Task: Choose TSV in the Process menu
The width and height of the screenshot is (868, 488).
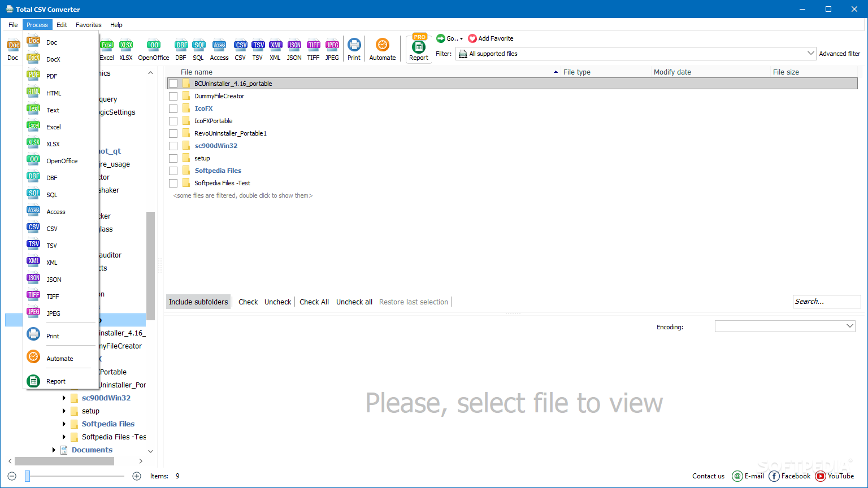Action: [x=61, y=246]
